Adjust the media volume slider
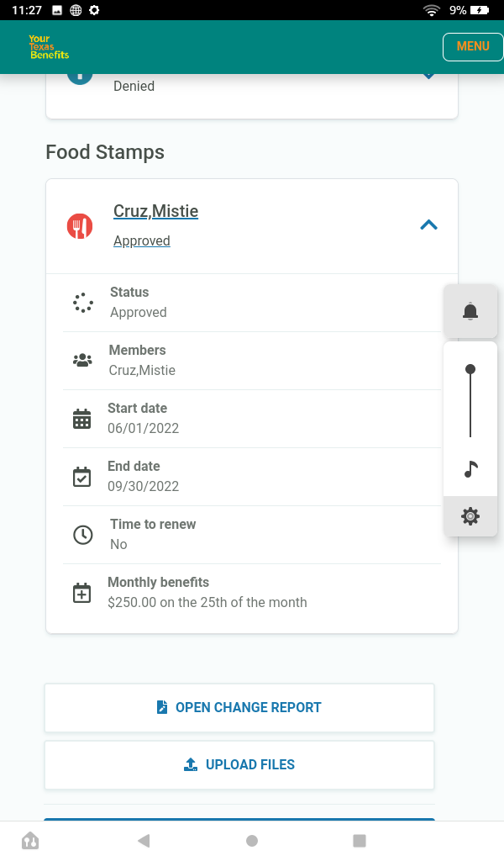Screen dimensions: 504x861 click(470, 401)
